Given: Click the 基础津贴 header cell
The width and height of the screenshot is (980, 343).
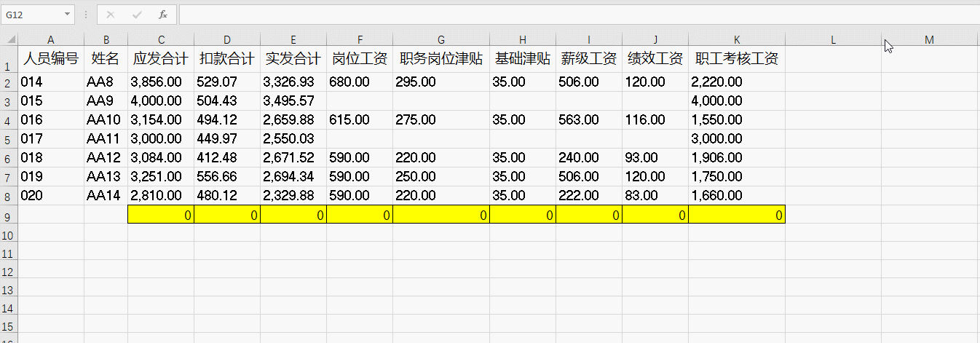Looking at the screenshot, I should [523, 60].
